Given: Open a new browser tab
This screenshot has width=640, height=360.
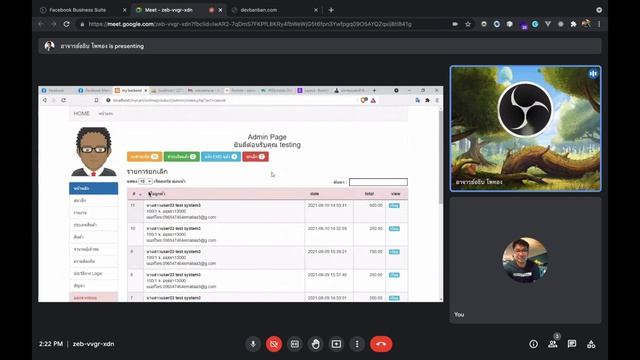Looking at the screenshot, I should click(331, 10).
